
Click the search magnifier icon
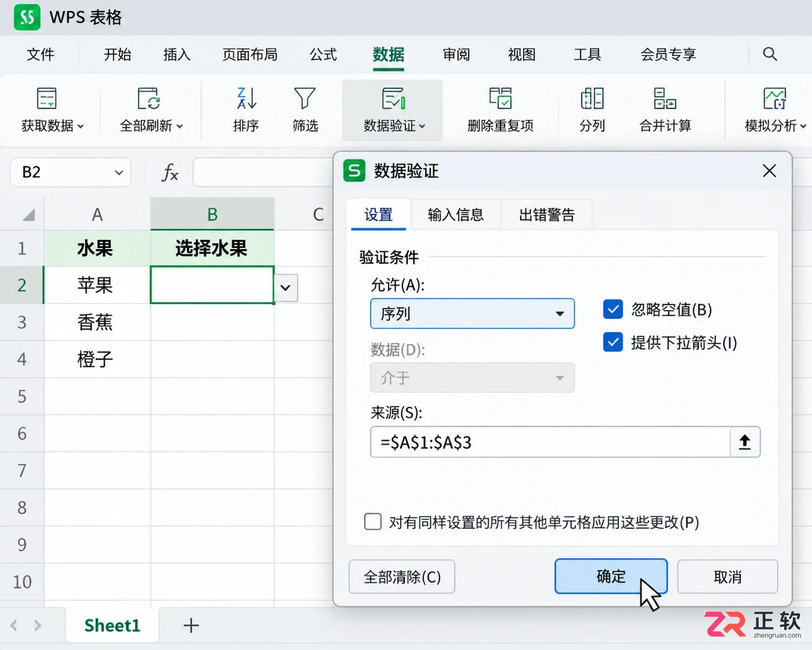(x=770, y=54)
